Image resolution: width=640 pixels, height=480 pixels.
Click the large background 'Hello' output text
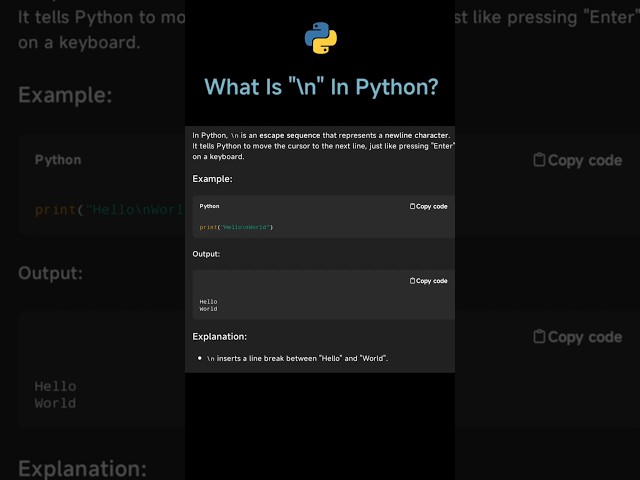coord(56,386)
